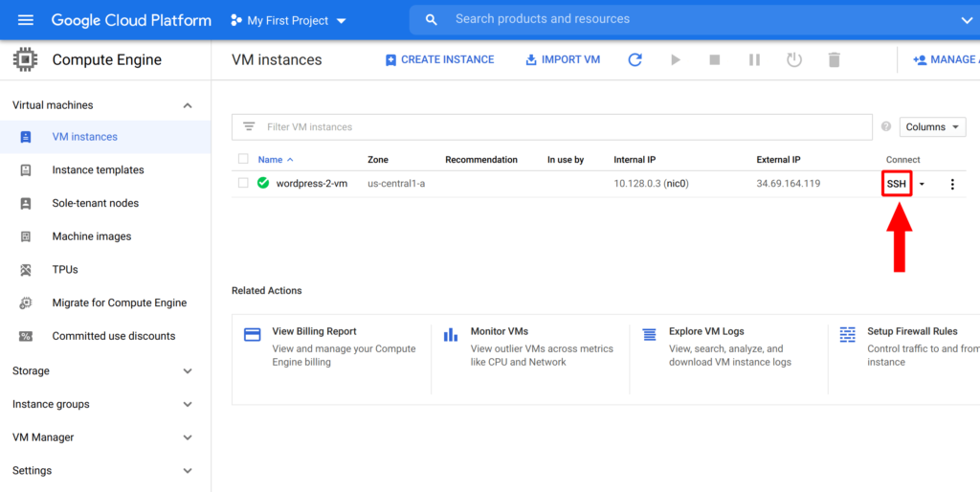Click the IMPORT VM button
Viewport: 980px width, 492px height.
pyautogui.click(x=563, y=60)
